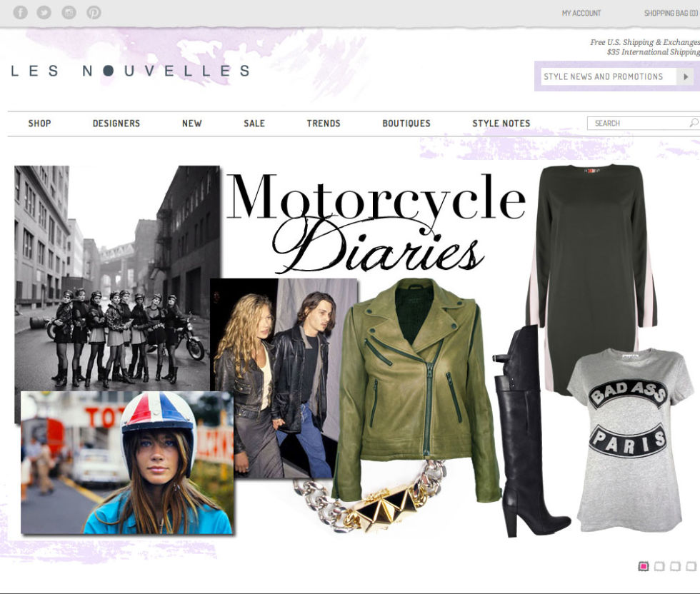Open the Instagram social icon
The width and height of the screenshot is (700, 594).
point(69,13)
